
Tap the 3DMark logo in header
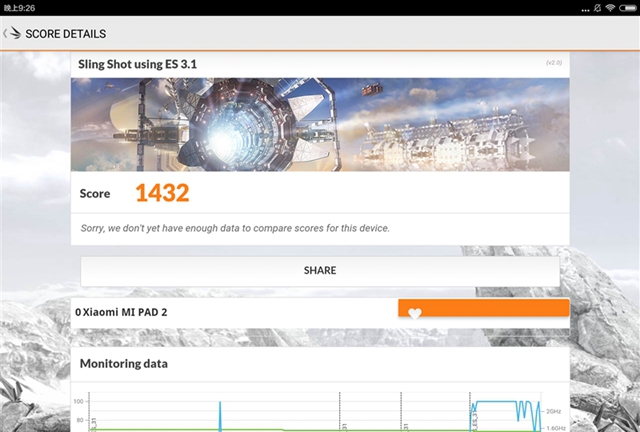[15, 33]
